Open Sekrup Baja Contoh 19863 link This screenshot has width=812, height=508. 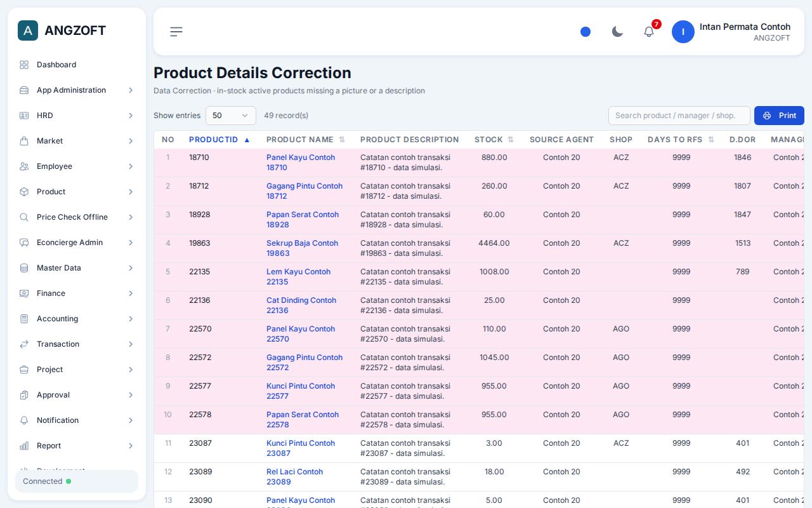point(302,248)
